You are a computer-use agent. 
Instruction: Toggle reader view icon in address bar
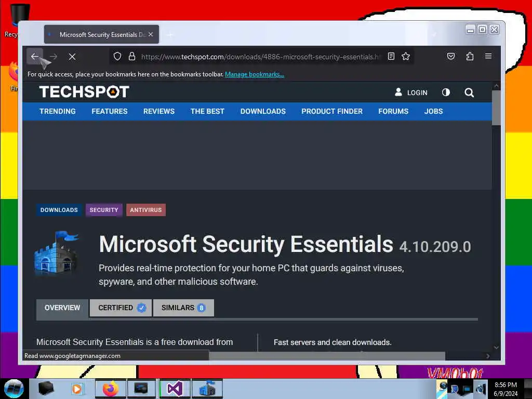391,56
